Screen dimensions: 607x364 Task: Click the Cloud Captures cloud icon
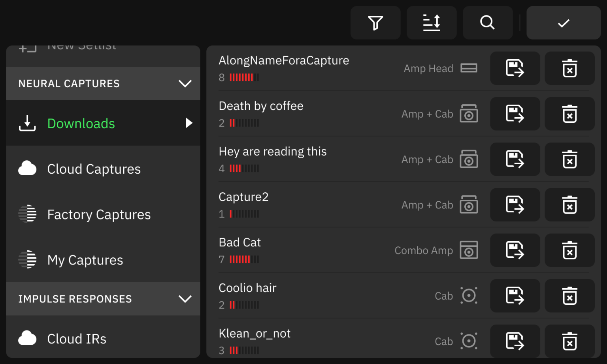coord(27,169)
